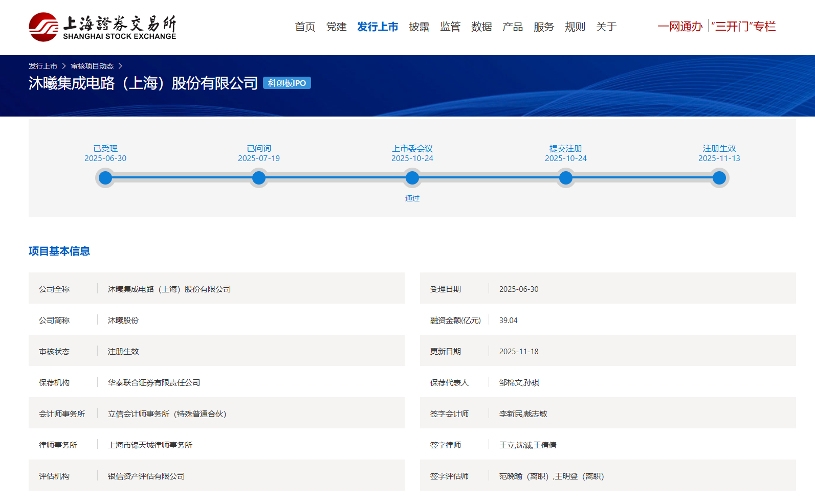Click the 发行上市 breadcrumb link
This screenshot has height=504, width=815.
tap(43, 66)
